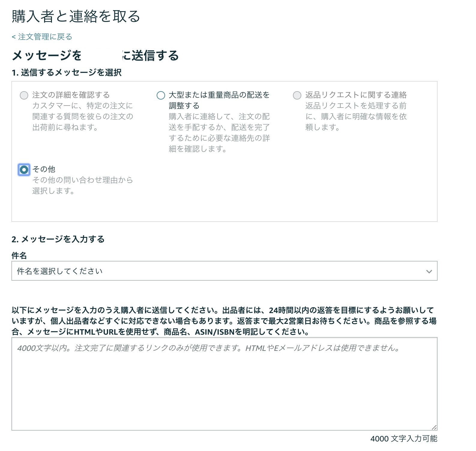Select the 大型または重量商品の配送を調整する radio option
The image size is (476, 451).
click(161, 95)
